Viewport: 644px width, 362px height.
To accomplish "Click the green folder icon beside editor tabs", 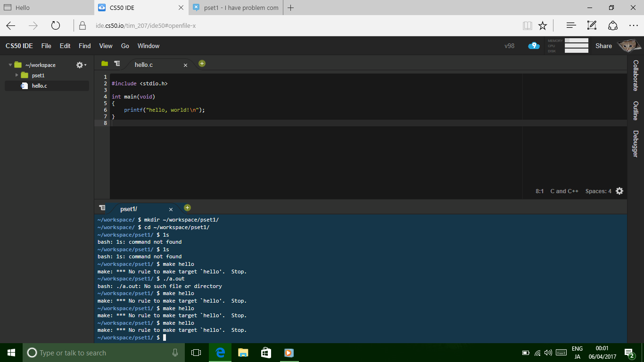I will (x=105, y=64).
